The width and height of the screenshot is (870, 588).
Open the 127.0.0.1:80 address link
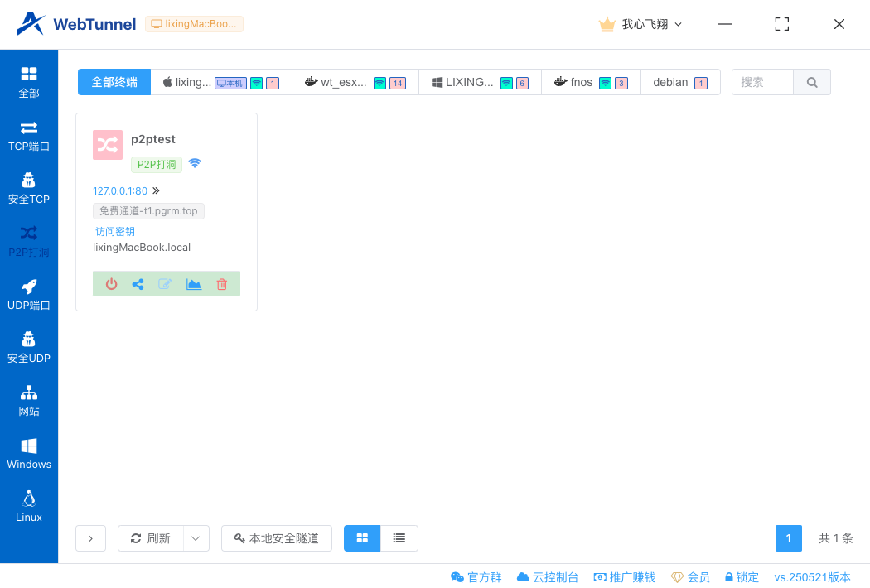[120, 190]
